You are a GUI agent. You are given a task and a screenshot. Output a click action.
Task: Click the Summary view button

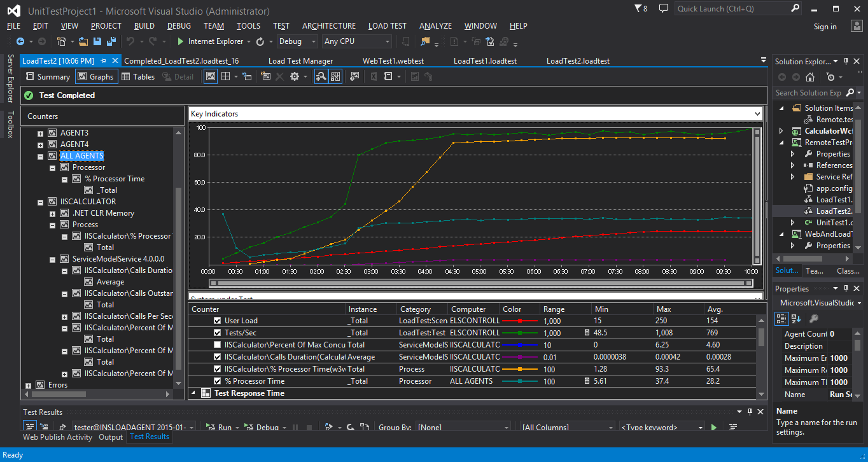[48, 76]
